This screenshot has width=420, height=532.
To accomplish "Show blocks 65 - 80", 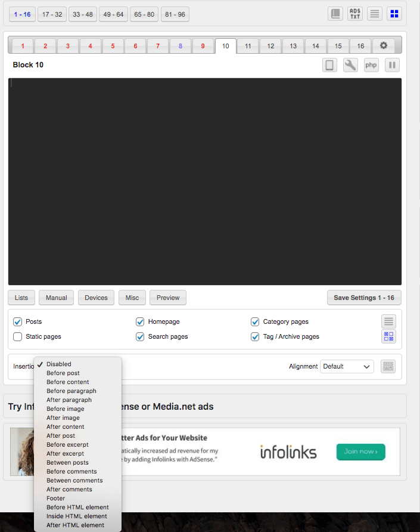I will [144, 14].
